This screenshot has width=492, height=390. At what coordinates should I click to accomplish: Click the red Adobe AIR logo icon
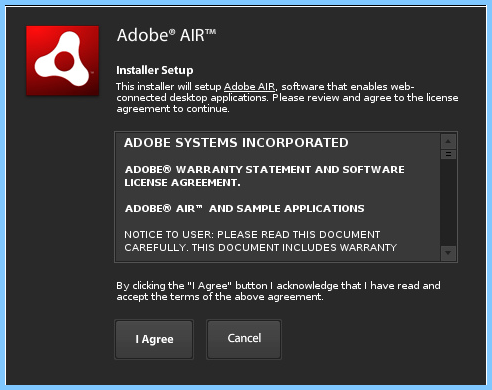tap(63, 61)
